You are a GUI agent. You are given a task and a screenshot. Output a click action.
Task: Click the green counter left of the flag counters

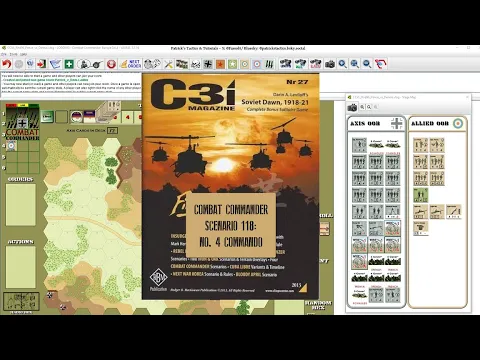click(x=47, y=117)
